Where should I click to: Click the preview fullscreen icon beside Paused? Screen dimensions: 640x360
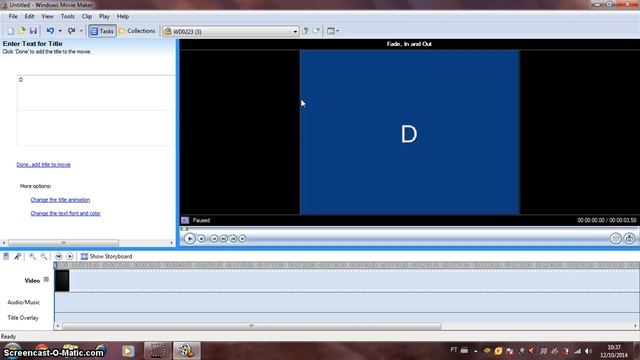[x=185, y=220]
